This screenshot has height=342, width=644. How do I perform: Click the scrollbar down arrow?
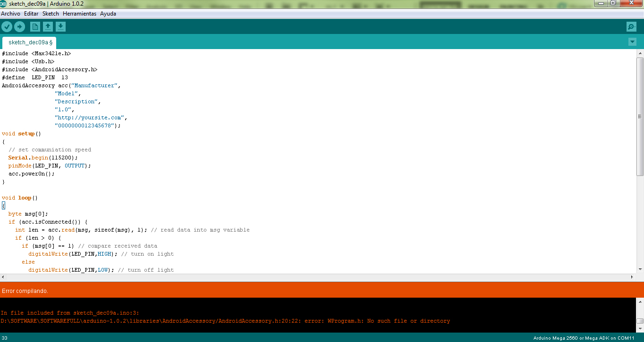point(640,269)
